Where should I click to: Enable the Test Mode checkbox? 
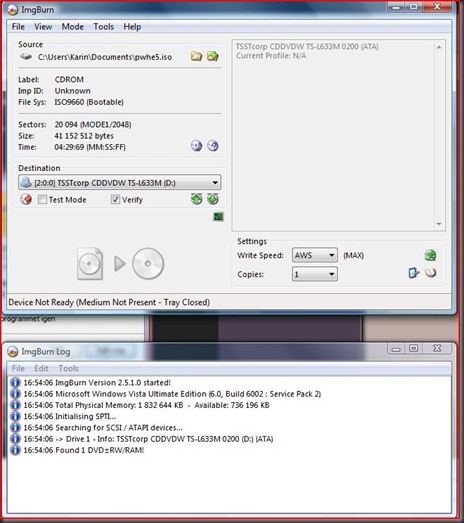(x=42, y=199)
